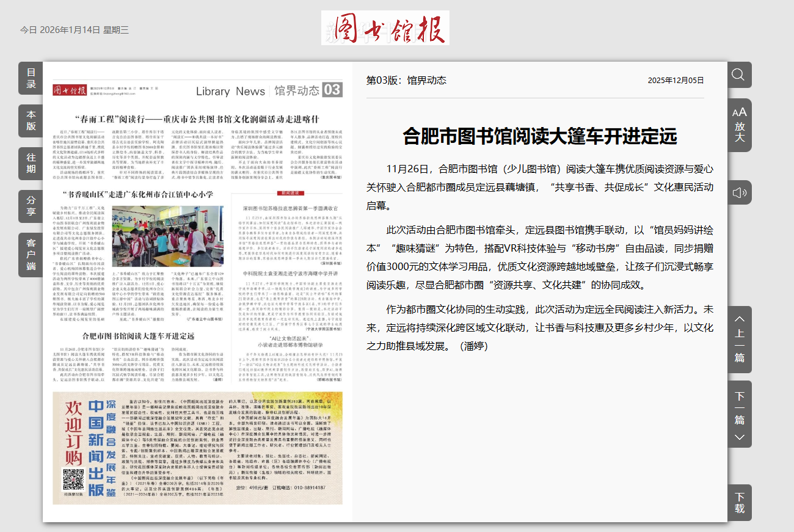
Task: Select the 深圳图书馆 news brief headline
Action: coord(286,206)
